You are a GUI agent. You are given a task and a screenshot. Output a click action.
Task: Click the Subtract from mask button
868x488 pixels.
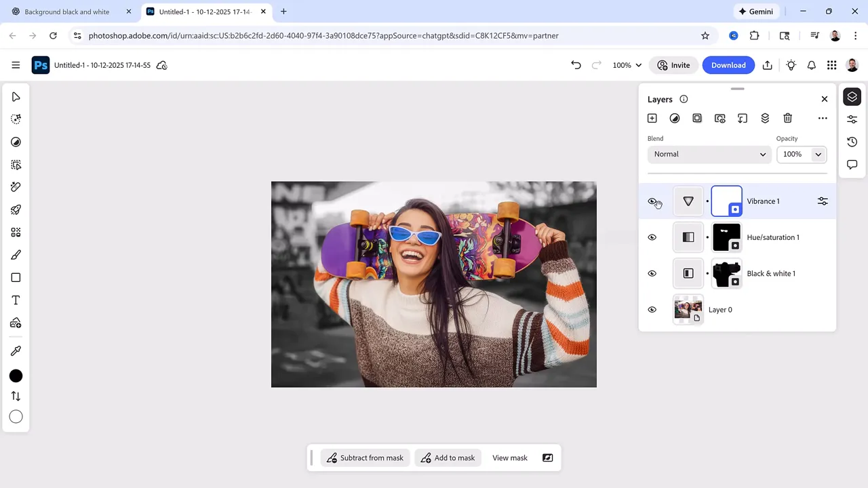tap(364, 458)
